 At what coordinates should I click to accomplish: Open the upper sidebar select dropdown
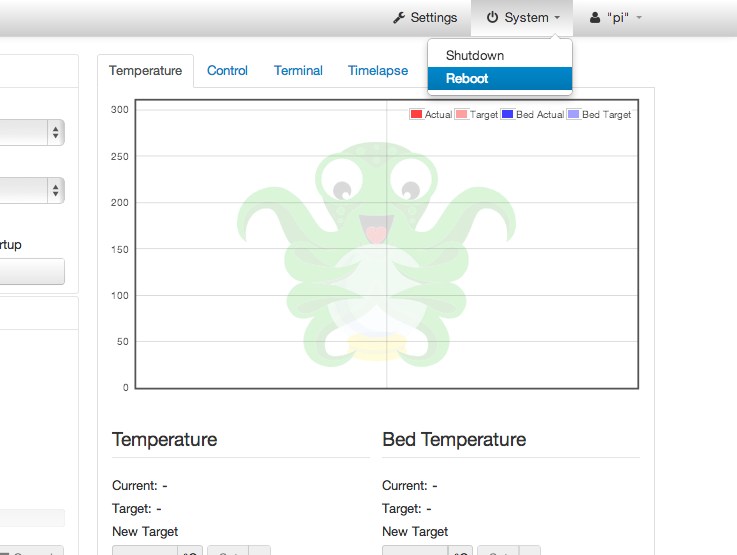point(32,133)
